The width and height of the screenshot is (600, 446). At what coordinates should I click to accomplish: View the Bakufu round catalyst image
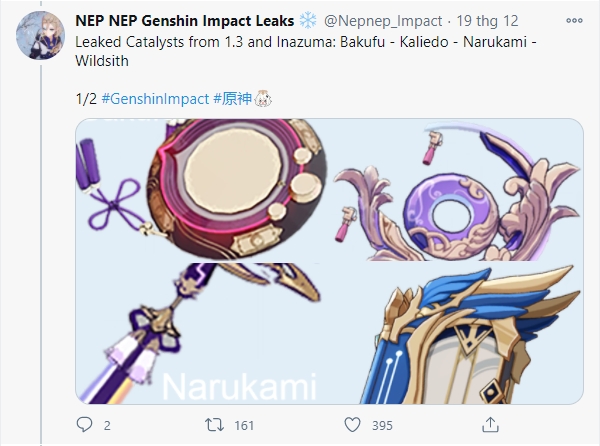click(x=201, y=190)
